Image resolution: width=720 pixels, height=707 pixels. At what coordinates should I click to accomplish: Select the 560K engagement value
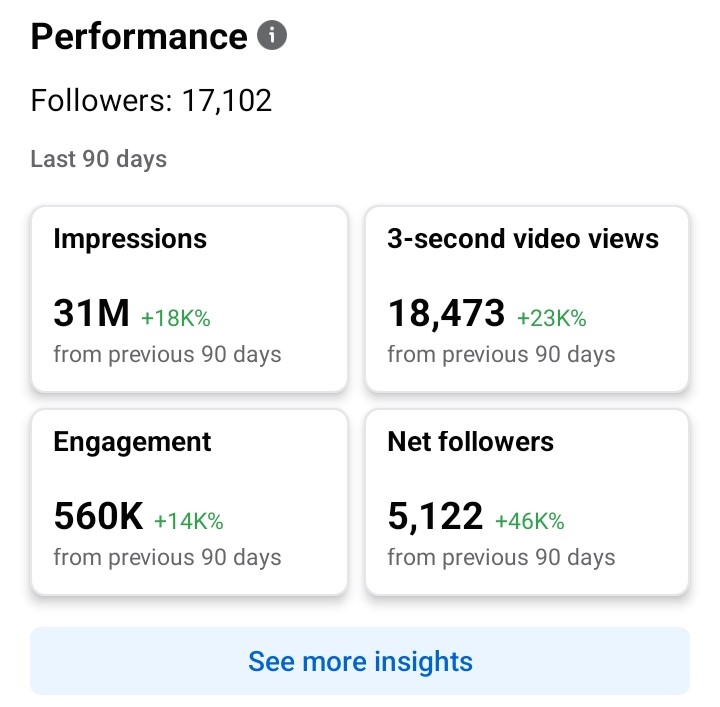(98, 517)
